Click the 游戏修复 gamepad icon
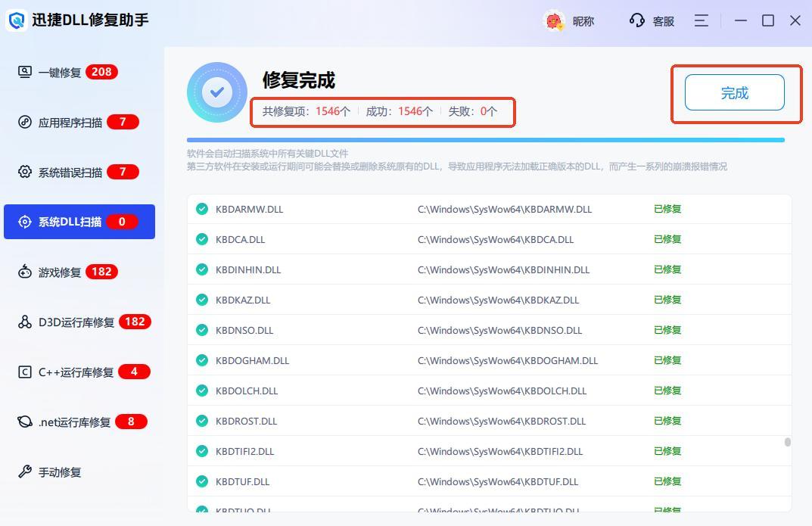This screenshot has width=812, height=526. click(x=25, y=272)
